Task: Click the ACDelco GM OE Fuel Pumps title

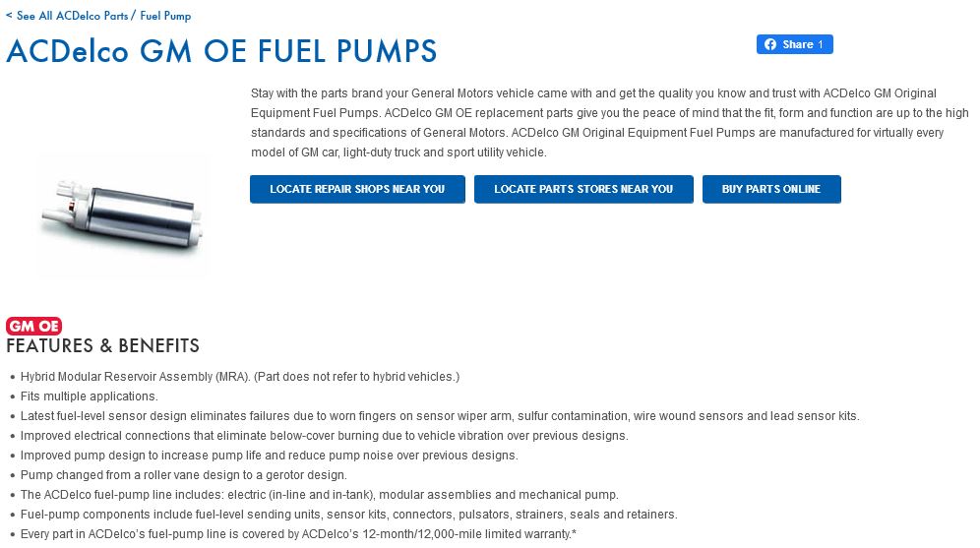Action: click(x=221, y=51)
